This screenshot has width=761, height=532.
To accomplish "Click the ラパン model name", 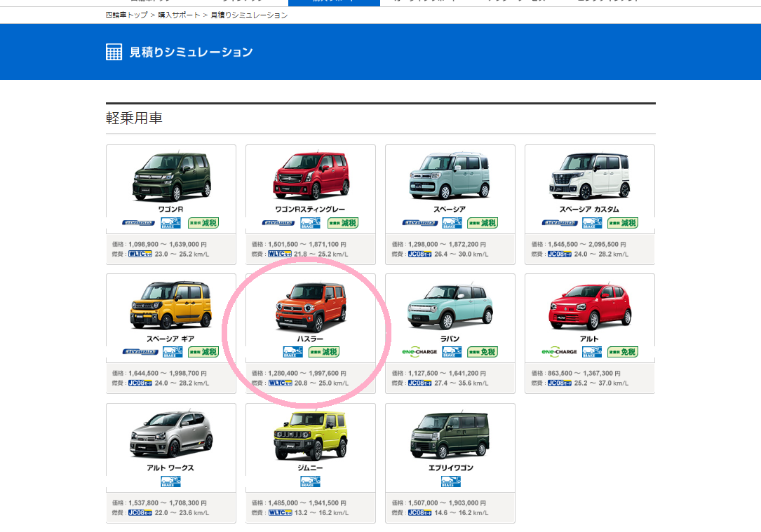I will pyautogui.click(x=450, y=339).
